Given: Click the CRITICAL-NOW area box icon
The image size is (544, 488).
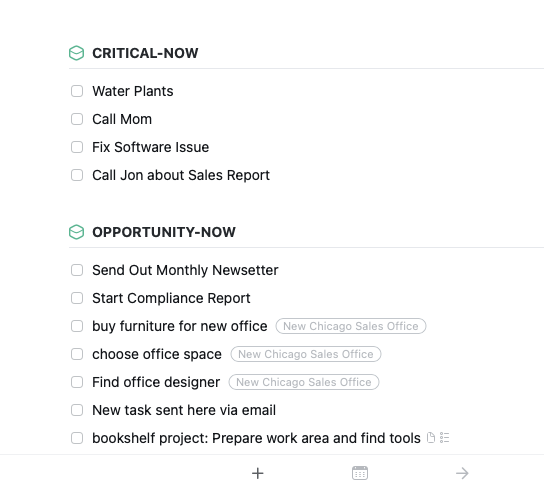Looking at the screenshot, I should point(76,53).
